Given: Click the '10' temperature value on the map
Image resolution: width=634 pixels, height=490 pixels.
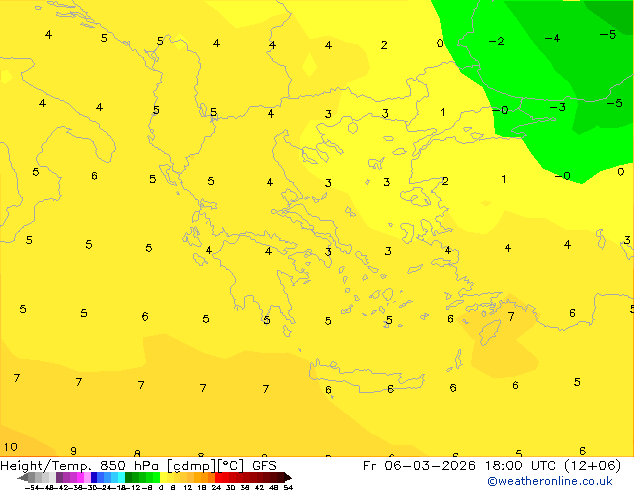Looking at the screenshot, I should coord(11,447).
